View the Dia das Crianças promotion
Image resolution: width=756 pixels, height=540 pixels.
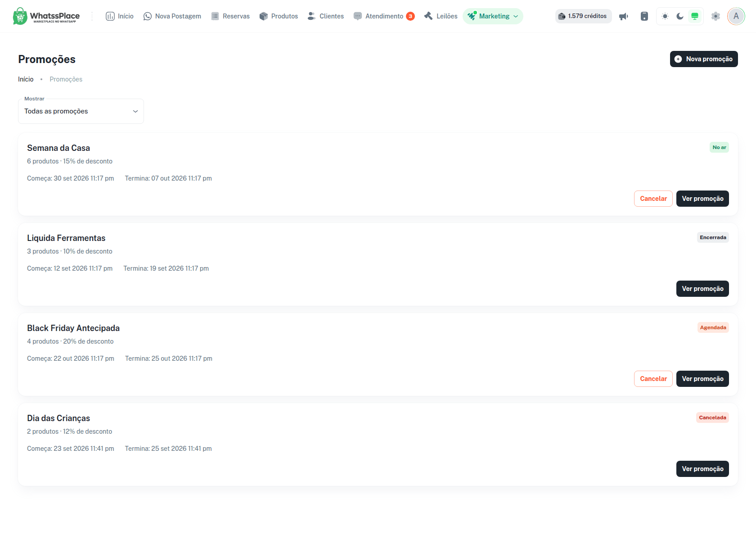[x=702, y=469]
